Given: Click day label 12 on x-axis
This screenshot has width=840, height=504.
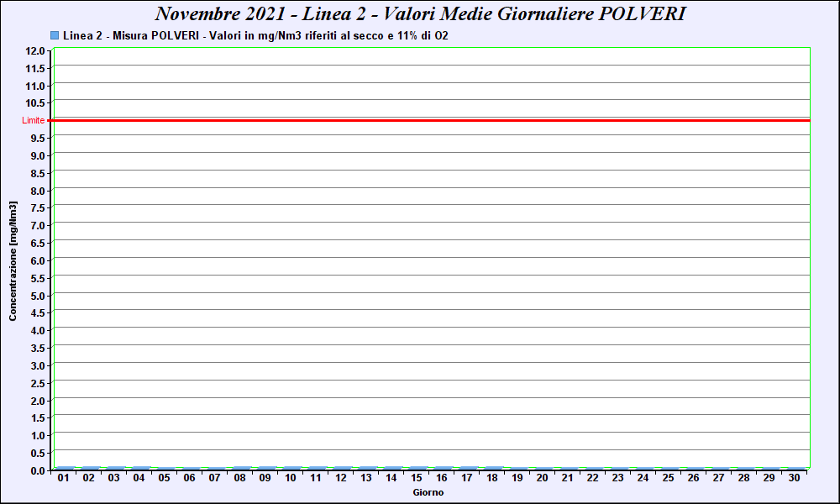Looking at the screenshot, I should (341, 478).
